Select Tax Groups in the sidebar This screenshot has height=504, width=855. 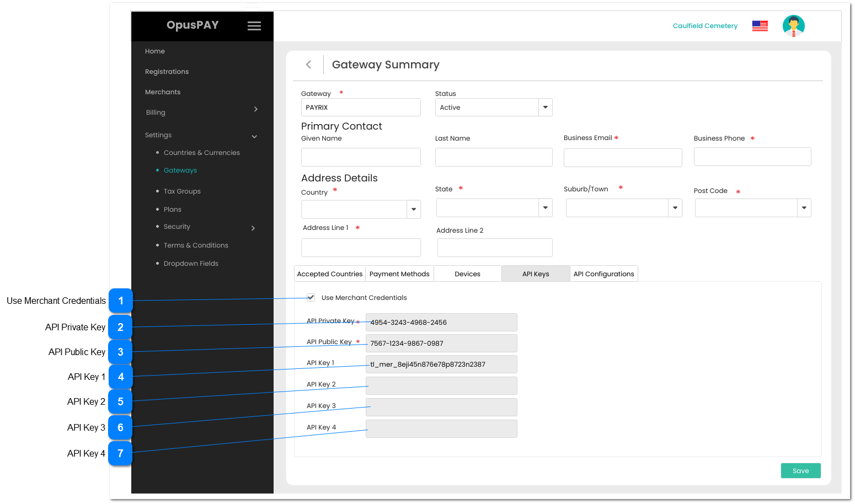click(x=182, y=191)
